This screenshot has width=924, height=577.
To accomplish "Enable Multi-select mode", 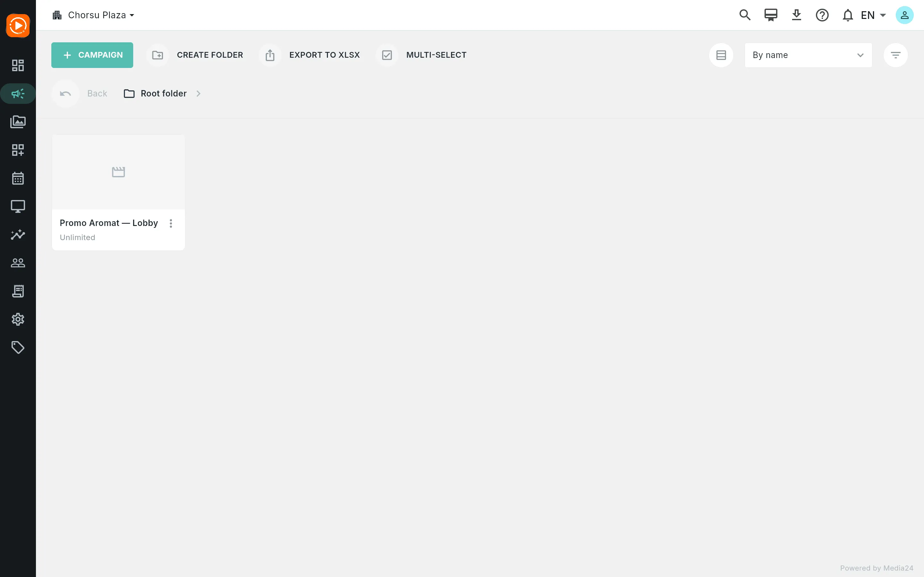I will coord(422,55).
